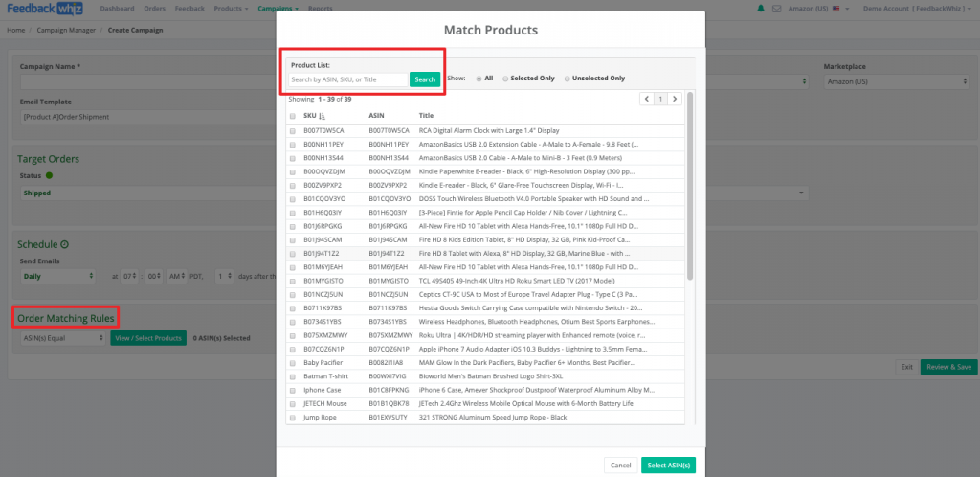The width and height of the screenshot is (980, 477).
Task: Click View / Select Products button
Action: coord(148,338)
